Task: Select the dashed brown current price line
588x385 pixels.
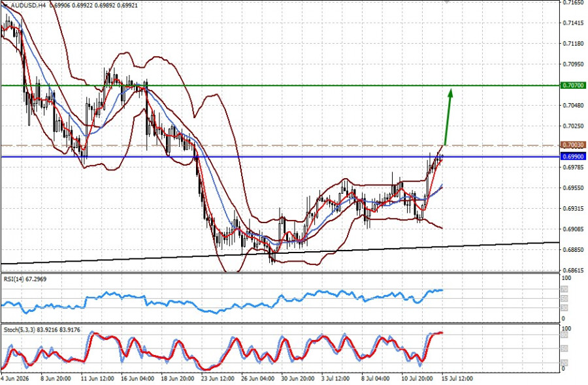Action: [x=280, y=145]
